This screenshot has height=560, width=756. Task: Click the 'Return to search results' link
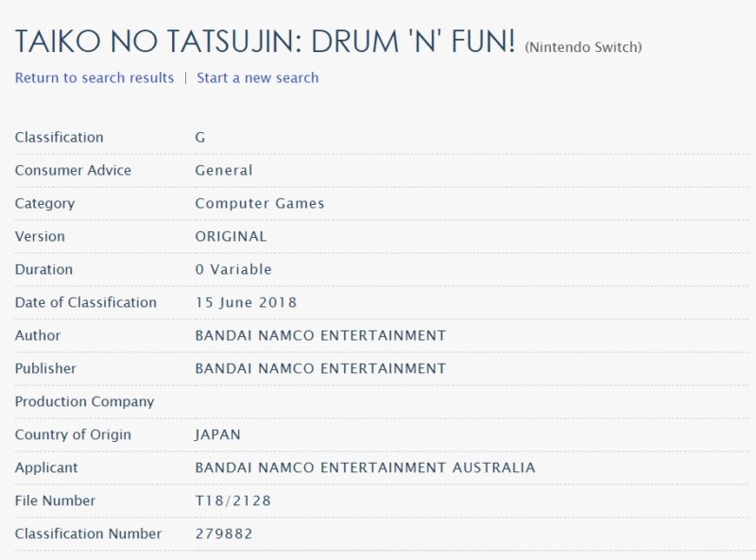94,77
